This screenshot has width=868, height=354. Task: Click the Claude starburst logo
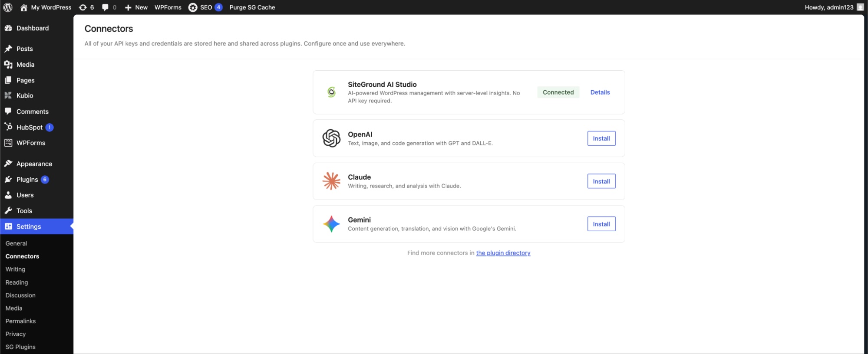pos(331,181)
